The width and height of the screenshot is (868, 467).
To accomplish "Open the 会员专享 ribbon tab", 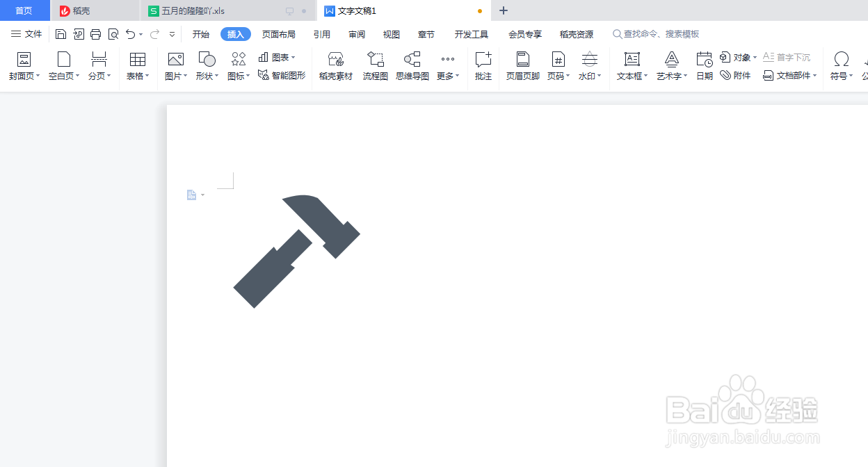I will [525, 34].
